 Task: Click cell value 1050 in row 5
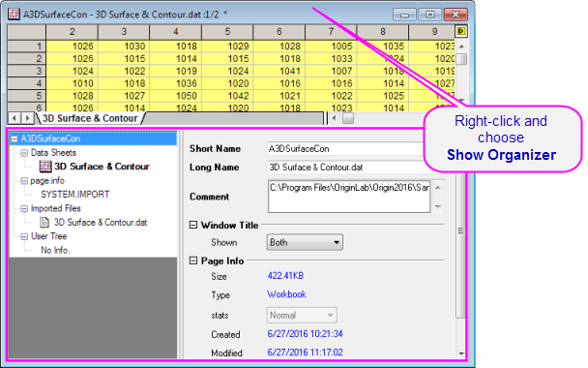point(187,96)
